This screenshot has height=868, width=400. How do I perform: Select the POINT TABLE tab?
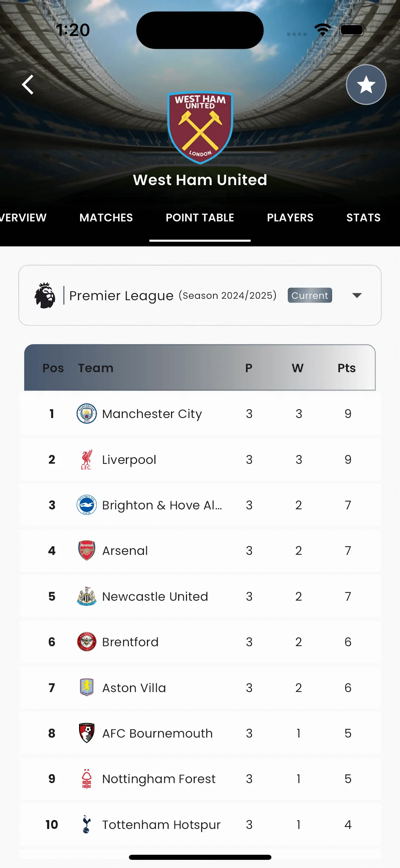200,218
